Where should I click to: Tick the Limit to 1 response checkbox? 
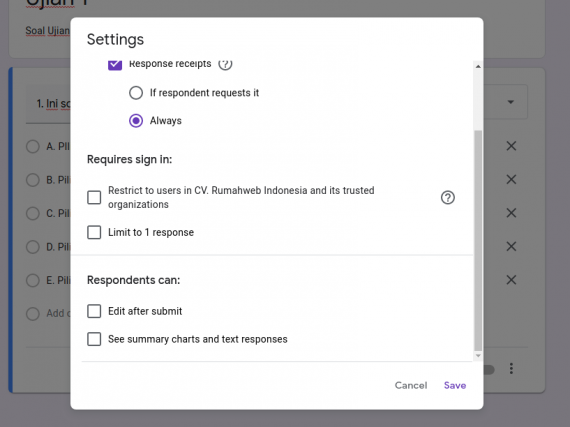tap(94, 232)
